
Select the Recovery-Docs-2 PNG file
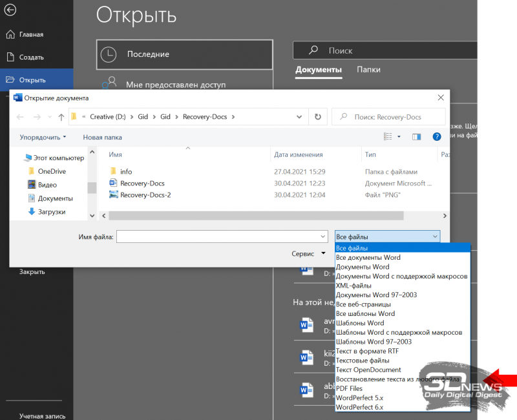point(140,195)
